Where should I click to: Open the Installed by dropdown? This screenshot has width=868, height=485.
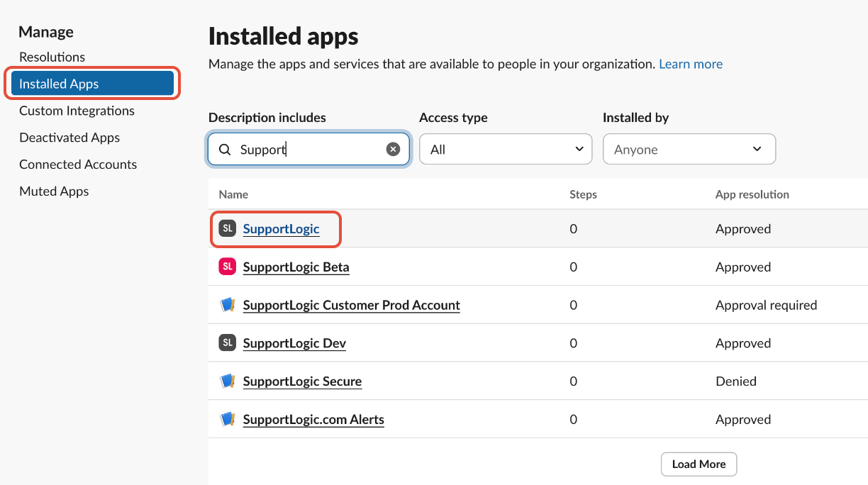(689, 150)
